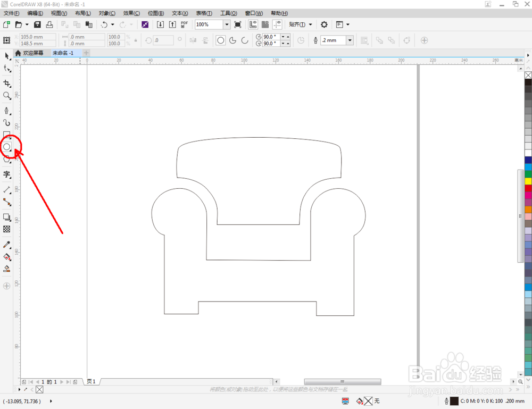Select the Crop tool
532x409 pixels.
pos(7,84)
